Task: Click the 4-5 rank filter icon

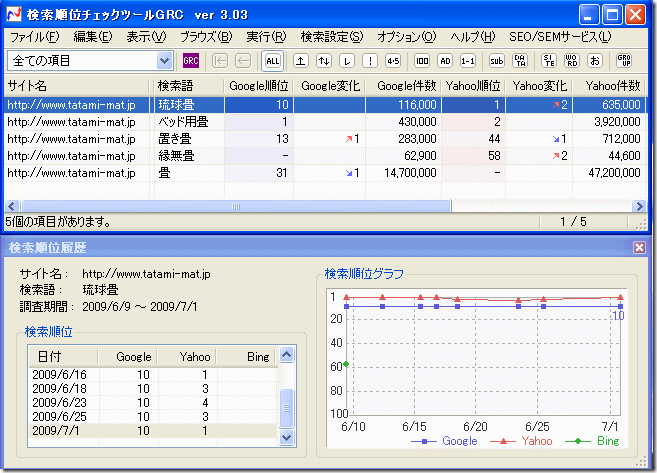Action: [393, 61]
